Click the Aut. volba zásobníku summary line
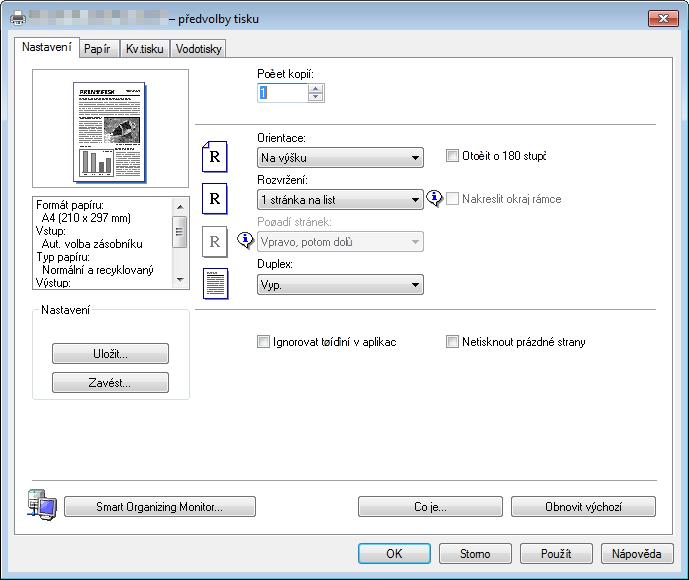The height and width of the screenshot is (580, 689). click(x=92, y=244)
